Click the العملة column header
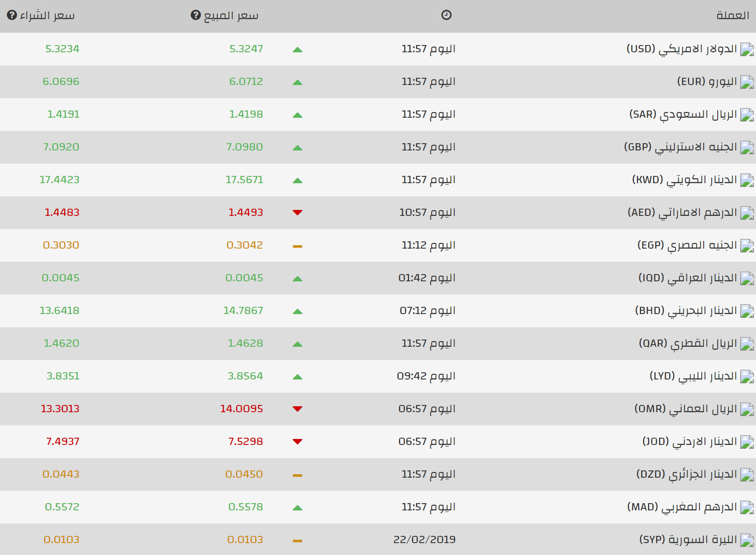The width and height of the screenshot is (756, 555). [732, 16]
